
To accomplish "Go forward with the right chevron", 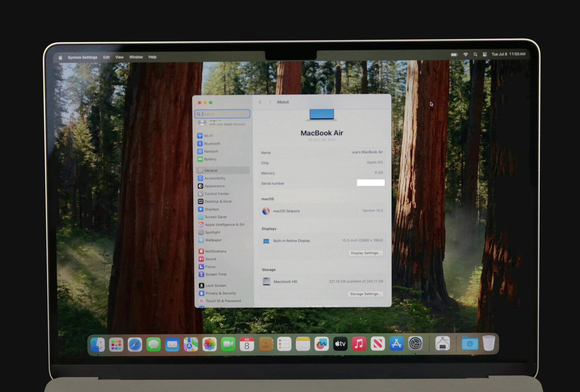I will pos(270,102).
